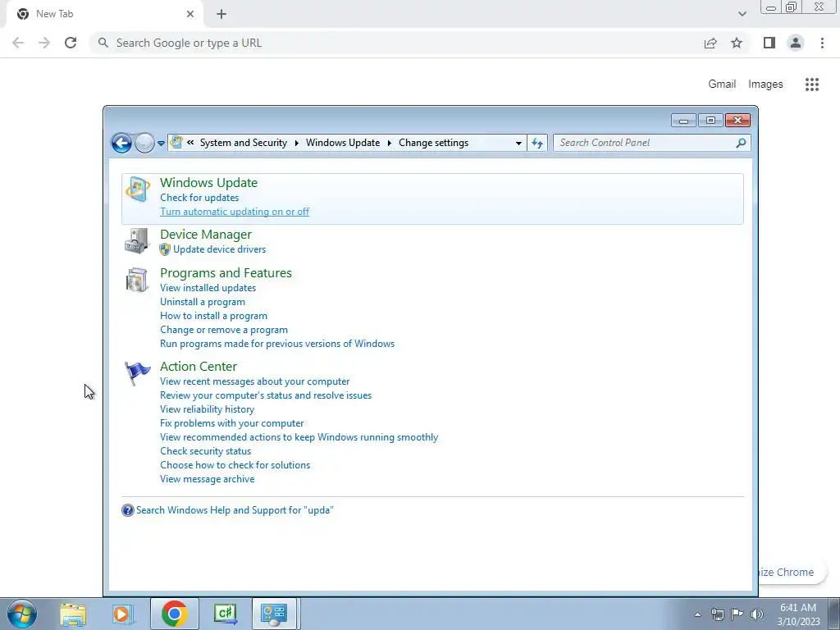Expand the System and Security breadcrumb arrow
Image resolution: width=840 pixels, height=630 pixels.
click(x=296, y=143)
